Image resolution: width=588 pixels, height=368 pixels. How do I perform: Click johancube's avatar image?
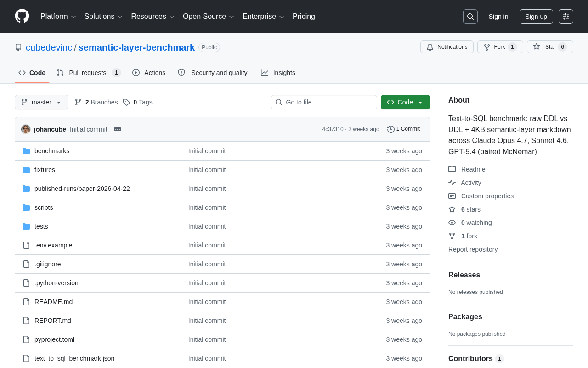26,129
